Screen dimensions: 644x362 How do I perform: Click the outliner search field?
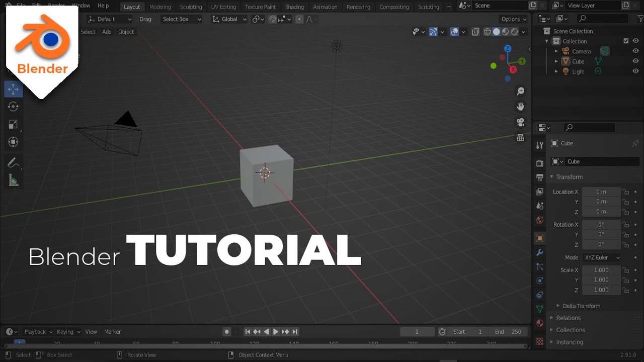click(x=602, y=19)
